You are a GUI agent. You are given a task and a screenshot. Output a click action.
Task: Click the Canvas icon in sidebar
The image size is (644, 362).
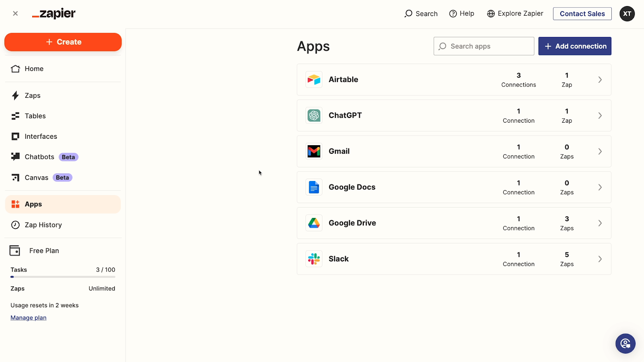pos(15,177)
